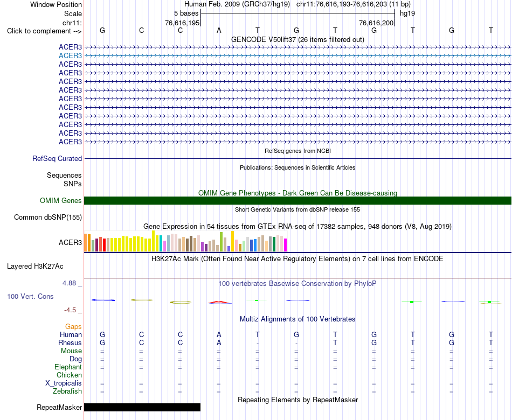Click the GTEx 'Gene Expression in 54 tissues' title
This screenshot has width=512, height=420.
297,227
